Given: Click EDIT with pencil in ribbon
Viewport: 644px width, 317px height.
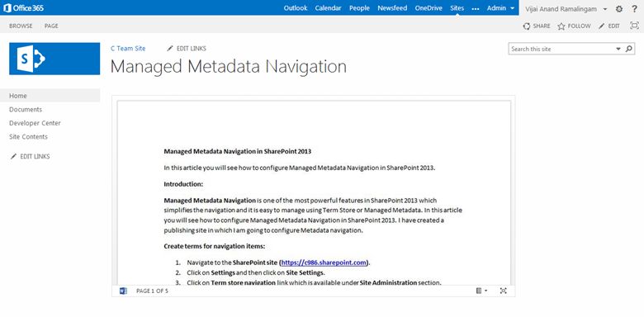Looking at the screenshot, I should (608, 26).
